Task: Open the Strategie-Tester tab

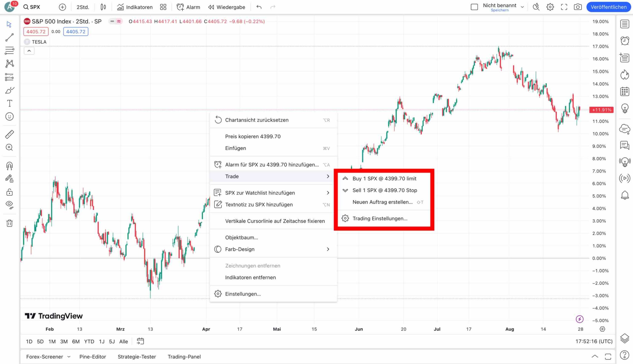Action: pos(137,357)
